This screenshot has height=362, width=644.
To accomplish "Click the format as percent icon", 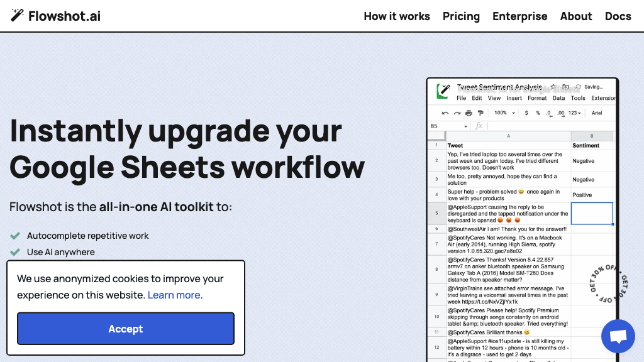I will pyautogui.click(x=538, y=113).
